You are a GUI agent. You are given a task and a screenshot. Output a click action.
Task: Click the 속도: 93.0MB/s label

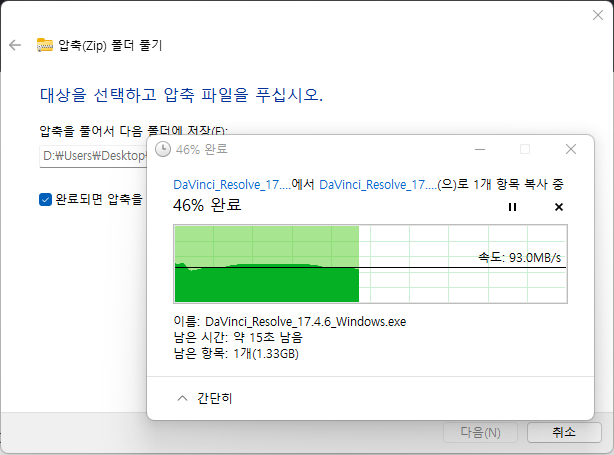point(520,257)
